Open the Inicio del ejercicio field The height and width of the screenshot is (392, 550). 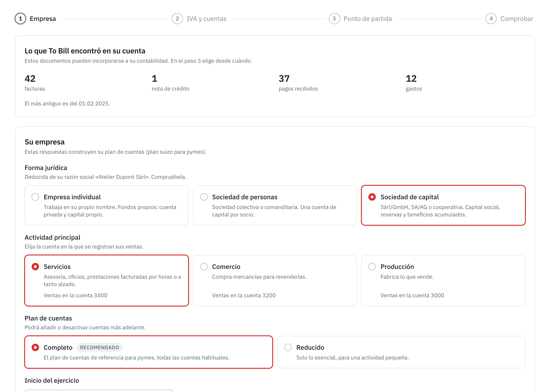tap(99, 391)
